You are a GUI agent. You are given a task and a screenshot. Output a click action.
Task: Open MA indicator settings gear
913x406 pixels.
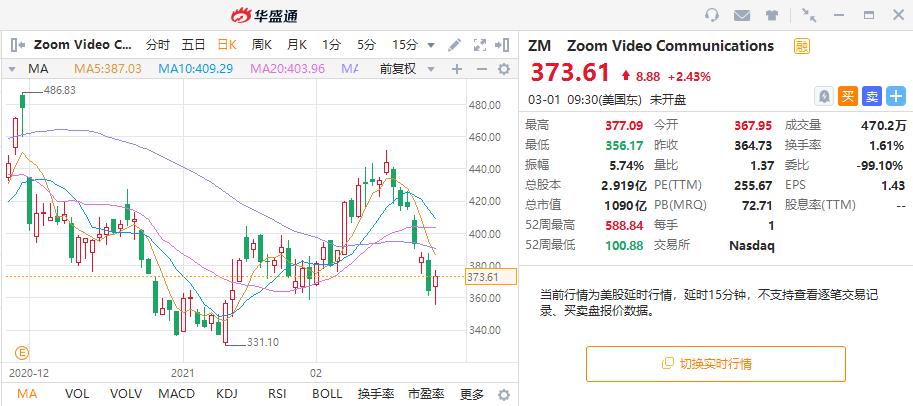pyautogui.click(x=504, y=69)
